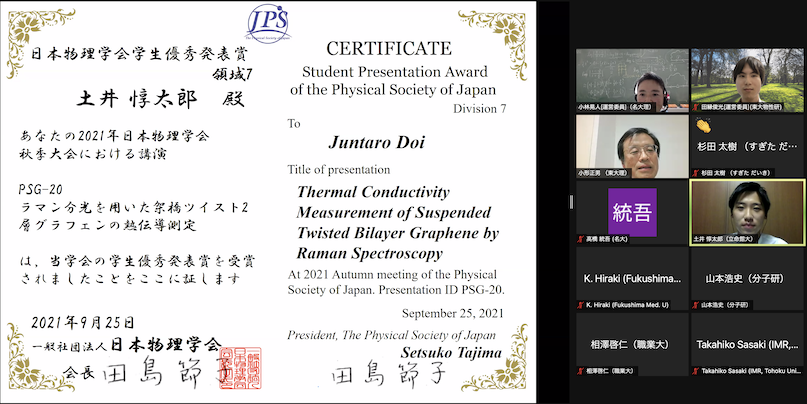Click the name Juntaro Doi on the certificate
The height and width of the screenshot is (404, 807).
coord(377,142)
